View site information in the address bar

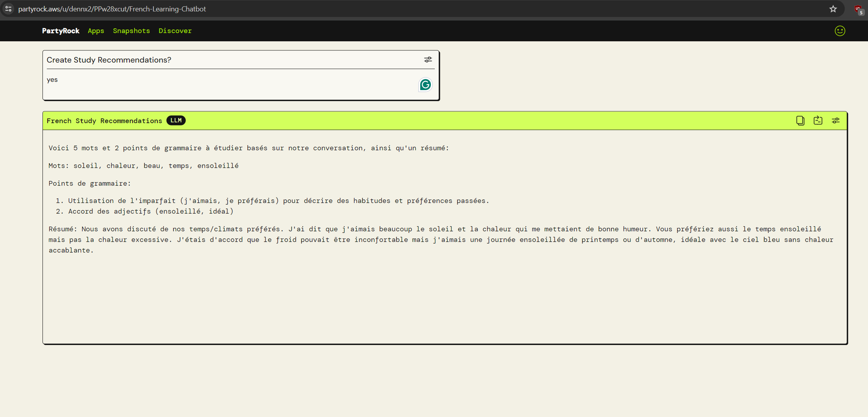click(x=8, y=9)
